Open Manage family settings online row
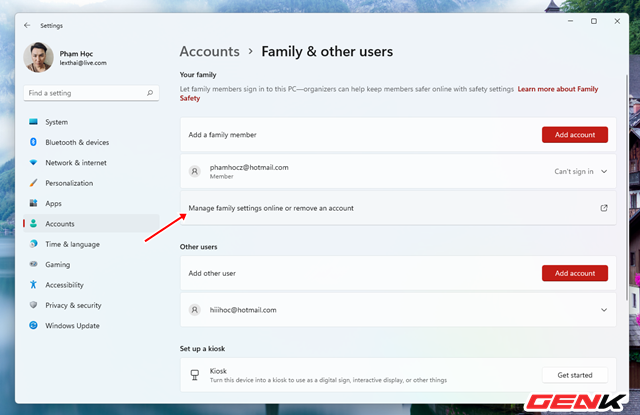 [398, 208]
